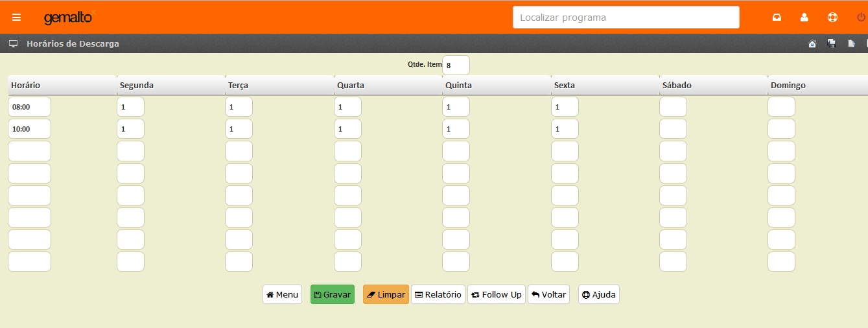Screen dimensions: 868x328
Task: Open the Relatório report button
Action: tap(438, 294)
